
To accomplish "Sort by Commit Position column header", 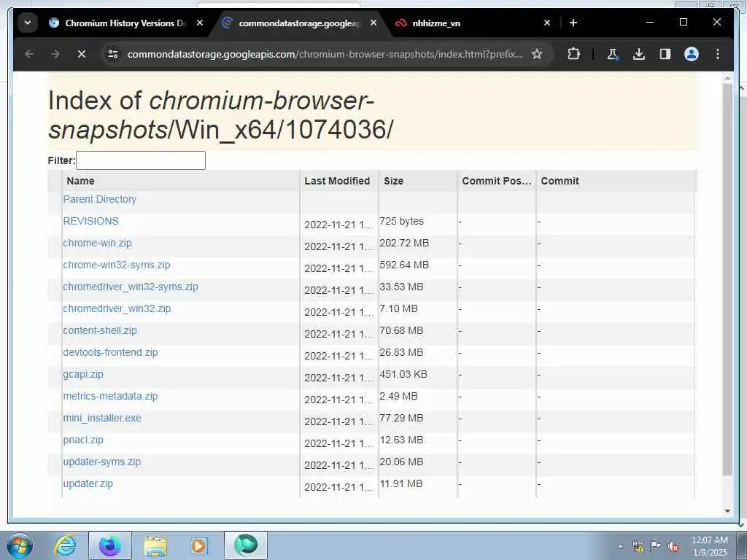I will point(496,181).
